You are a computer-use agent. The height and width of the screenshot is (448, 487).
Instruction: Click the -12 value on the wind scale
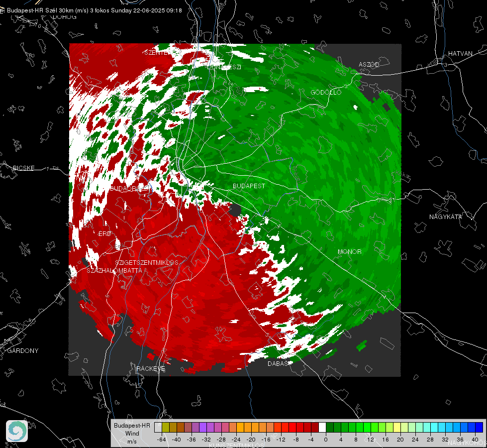[281, 440]
